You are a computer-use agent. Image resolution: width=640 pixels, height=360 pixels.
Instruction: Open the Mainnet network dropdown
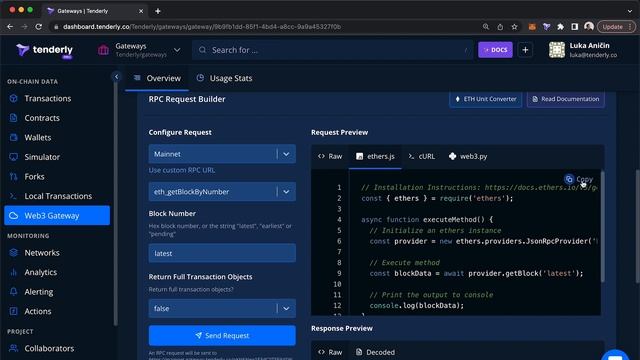pos(222,154)
